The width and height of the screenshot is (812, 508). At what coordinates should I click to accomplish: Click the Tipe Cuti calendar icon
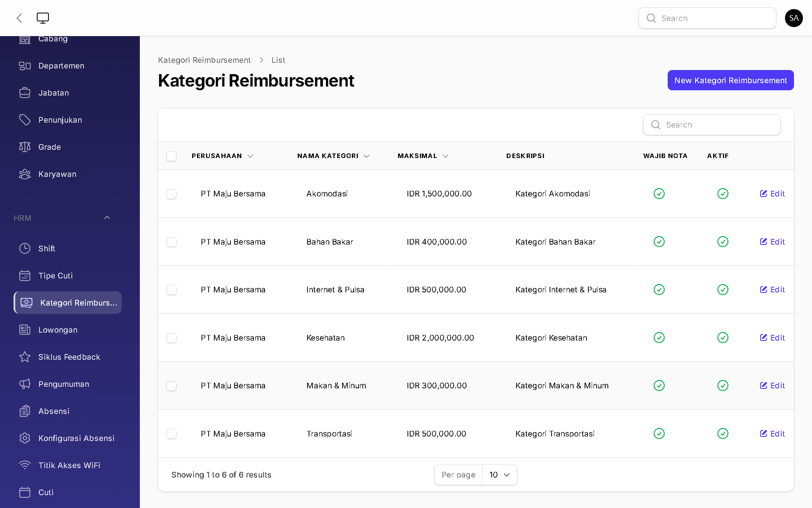coord(25,276)
